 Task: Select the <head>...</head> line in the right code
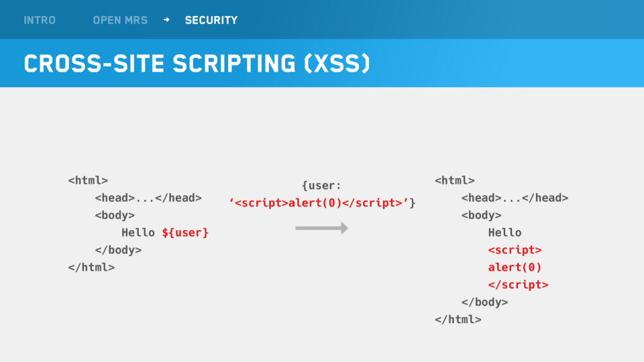pos(515,198)
